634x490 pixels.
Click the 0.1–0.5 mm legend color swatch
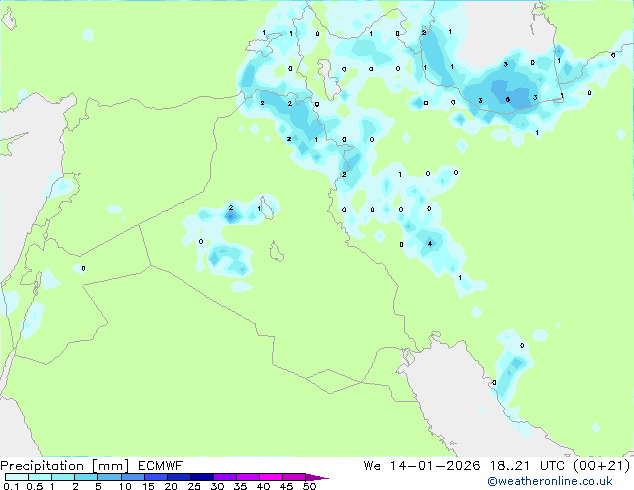tap(17, 477)
